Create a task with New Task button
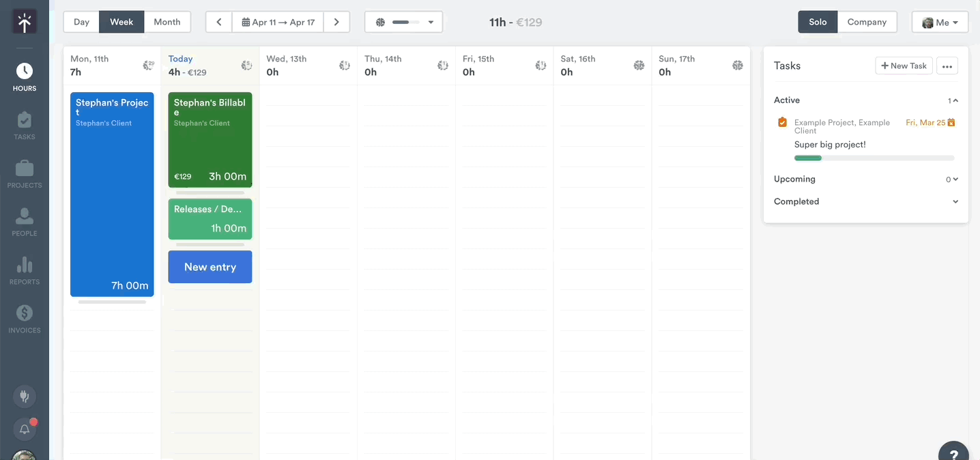Viewport: 980px width, 460px height. [903, 65]
